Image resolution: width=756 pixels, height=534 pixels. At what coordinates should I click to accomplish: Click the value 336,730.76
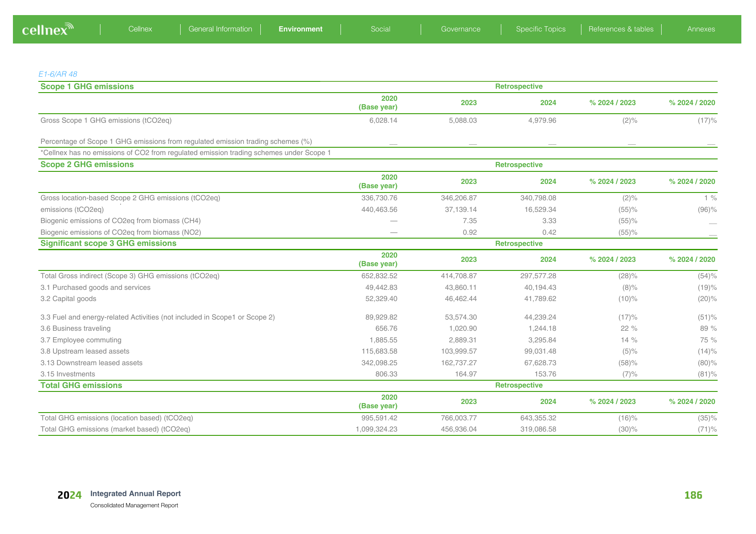click(379, 198)
